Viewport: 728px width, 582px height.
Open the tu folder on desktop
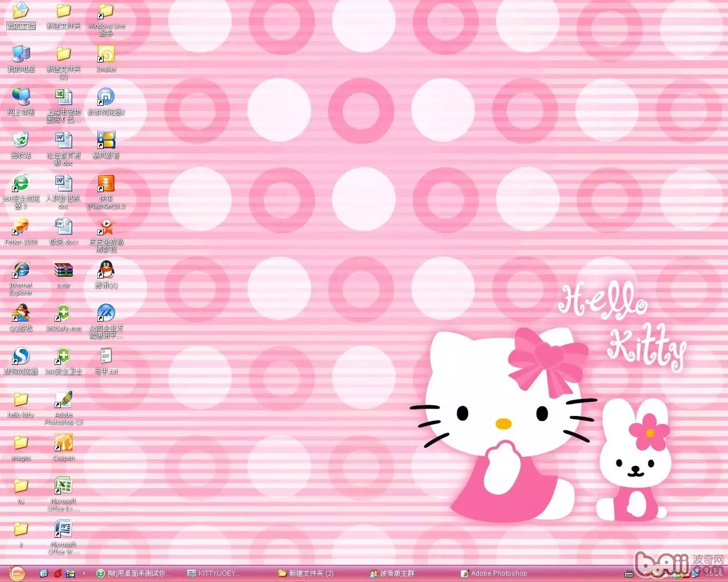[20, 490]
